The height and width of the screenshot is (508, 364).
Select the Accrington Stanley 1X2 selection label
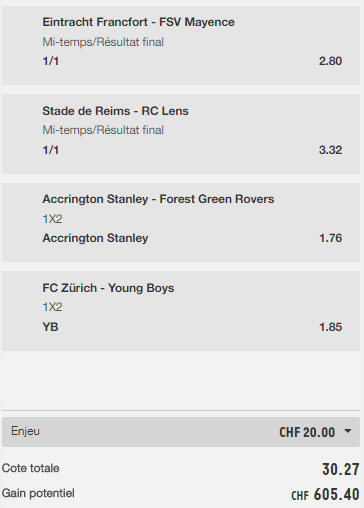(x=95, y=238)
